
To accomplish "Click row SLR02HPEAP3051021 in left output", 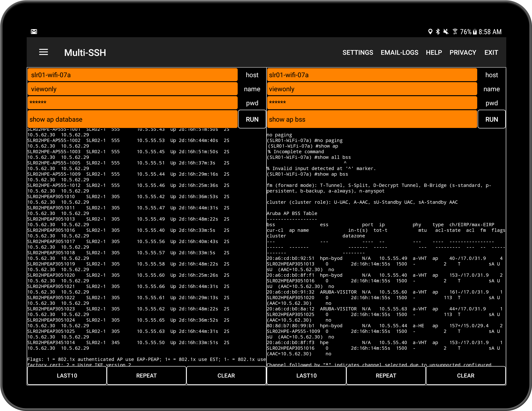I will (x=128, y=286).
